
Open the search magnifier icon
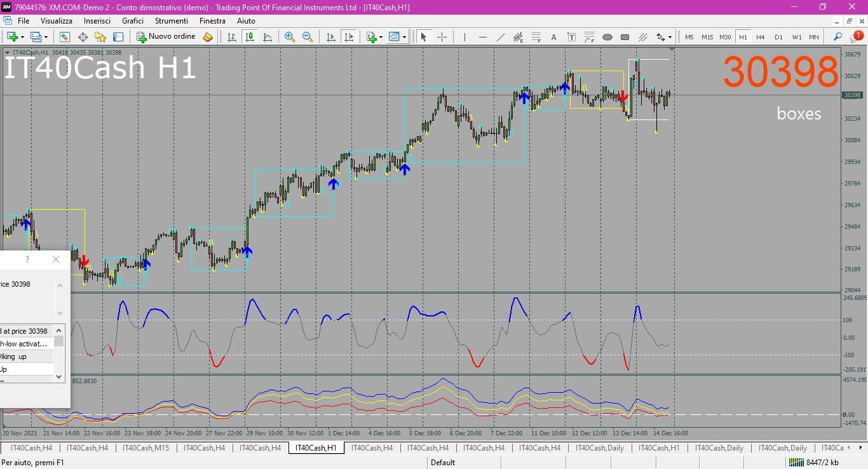(838, 37)
